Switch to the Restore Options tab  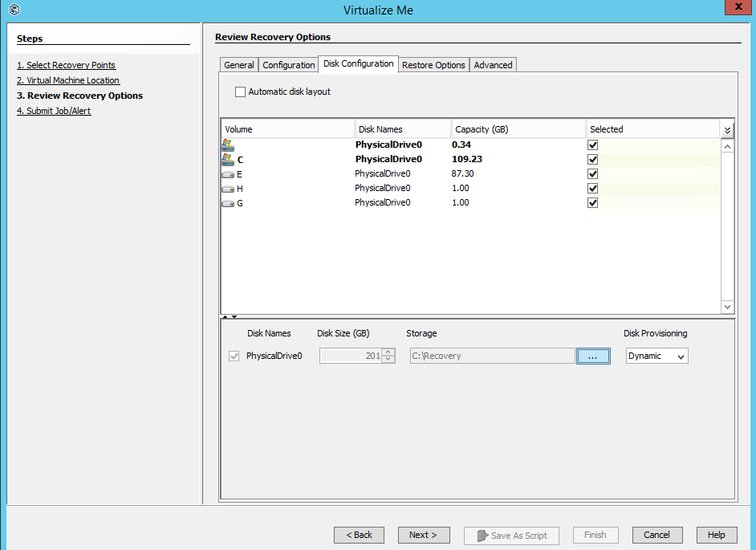tap(433, 65)
